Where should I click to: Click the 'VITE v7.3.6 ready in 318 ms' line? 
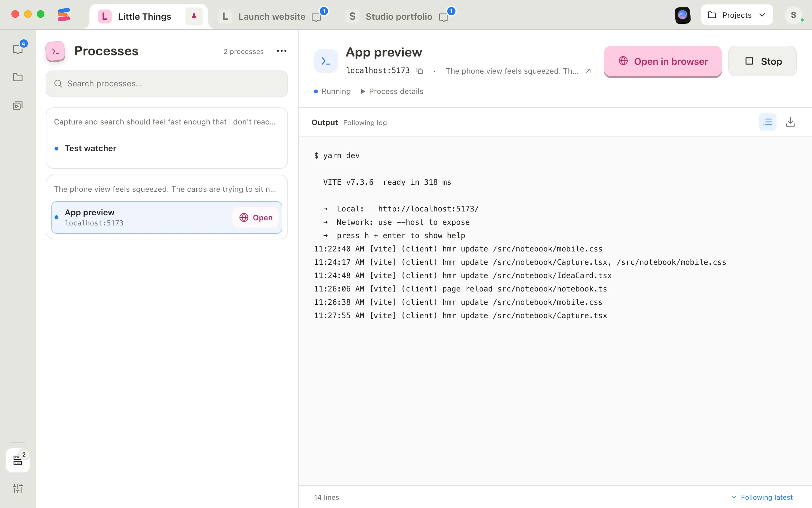tap(387, 182)
